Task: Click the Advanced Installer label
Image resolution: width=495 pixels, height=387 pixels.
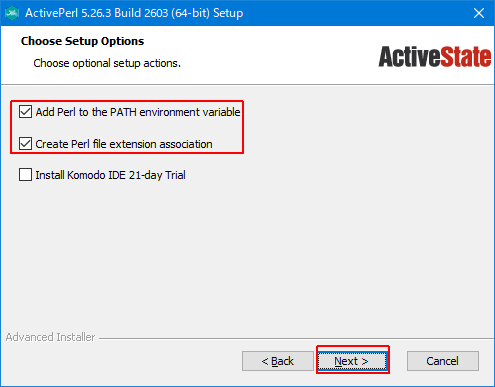Action: coord(50,337)
